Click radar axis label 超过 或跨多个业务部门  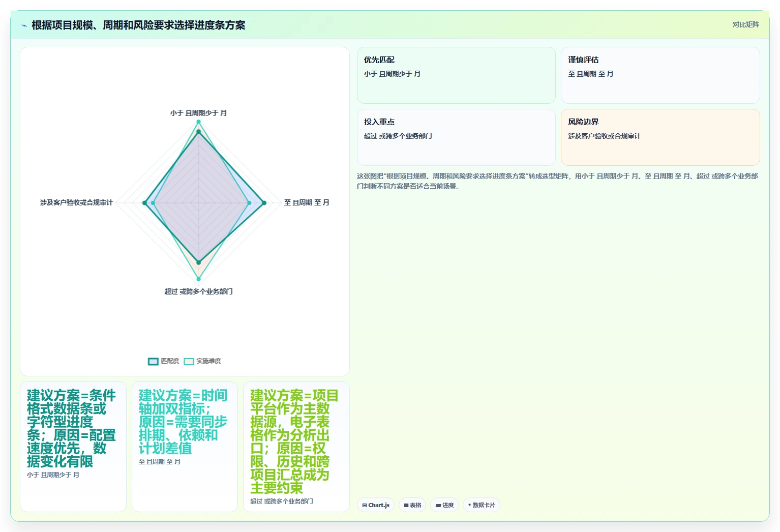(x=198, y=291)
